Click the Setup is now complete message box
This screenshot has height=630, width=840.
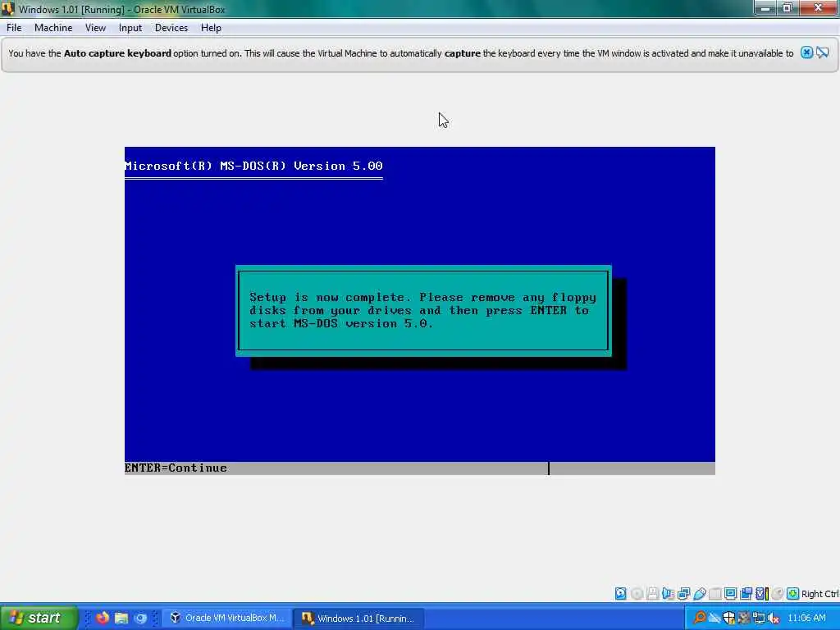tap(423, 311)
